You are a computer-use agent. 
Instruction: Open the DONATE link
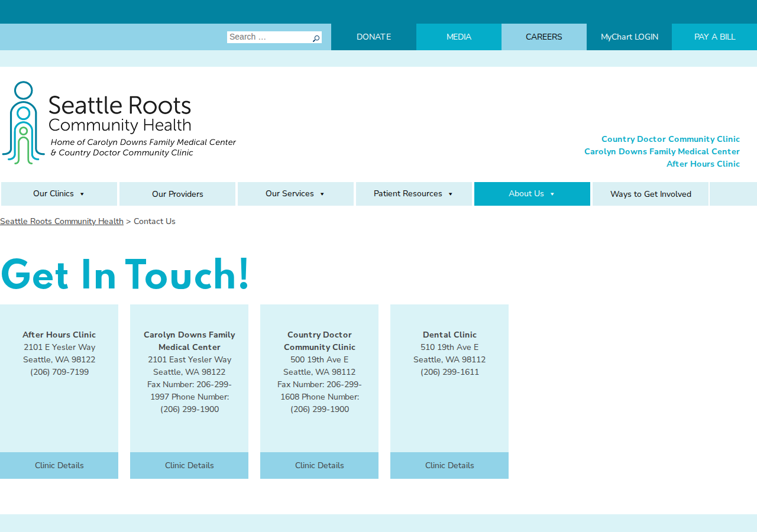374,37
